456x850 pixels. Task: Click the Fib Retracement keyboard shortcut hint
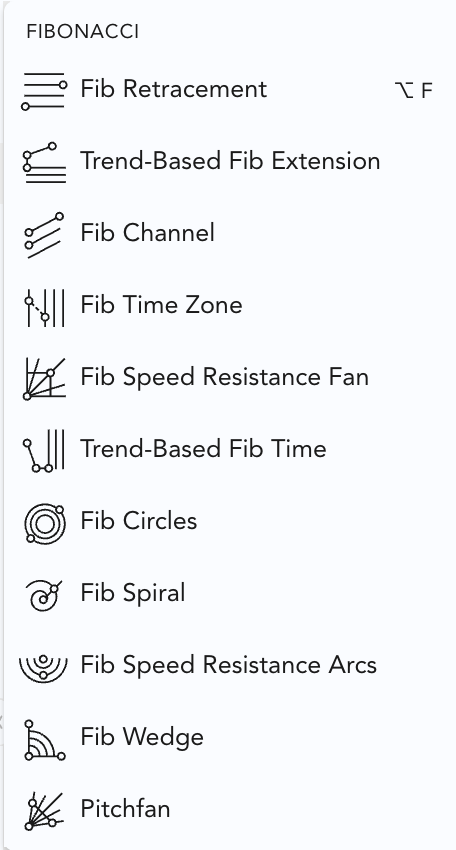pyautogui.click(x=414, y=91)
